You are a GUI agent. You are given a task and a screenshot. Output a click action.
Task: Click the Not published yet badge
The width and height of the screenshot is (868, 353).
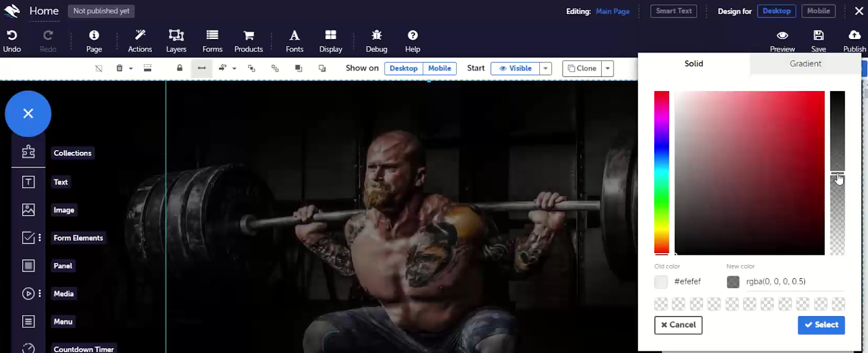click(101, 11)
